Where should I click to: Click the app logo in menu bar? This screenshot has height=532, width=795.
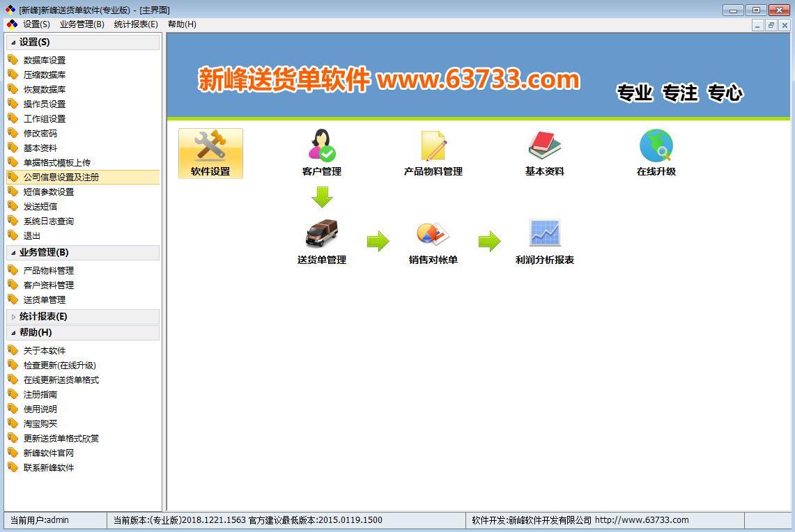(12, 24)
